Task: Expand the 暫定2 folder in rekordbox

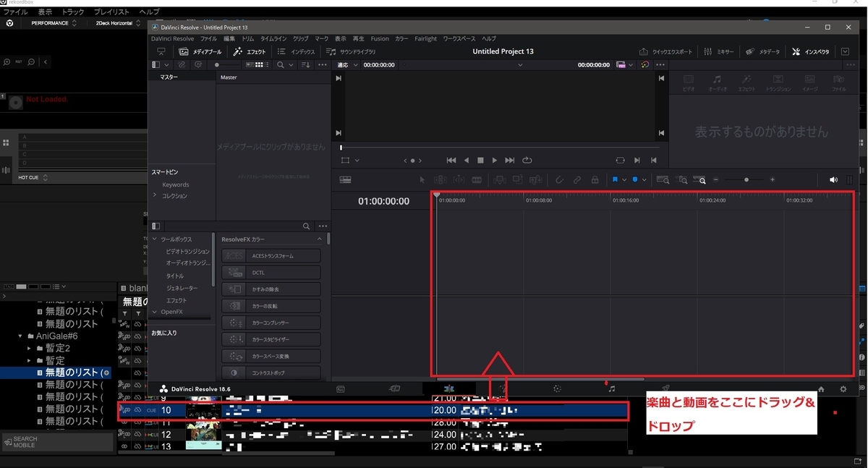Action: coord(30,348)
